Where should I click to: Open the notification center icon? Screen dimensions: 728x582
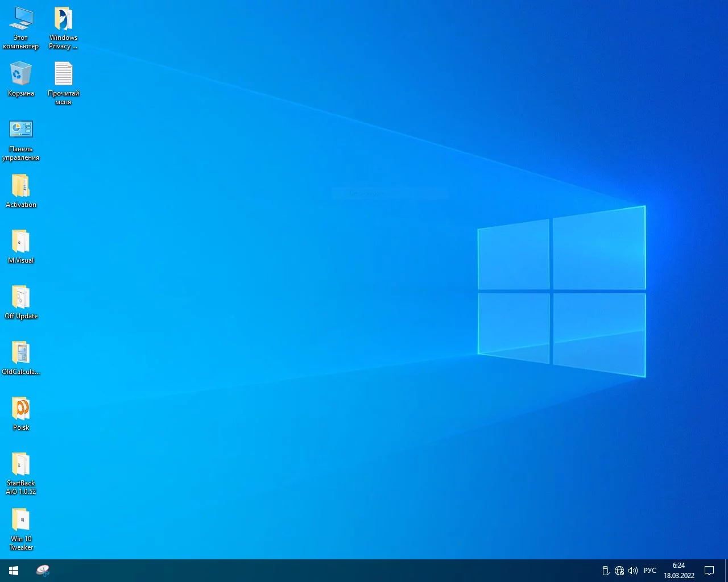(x=709, y=571)
